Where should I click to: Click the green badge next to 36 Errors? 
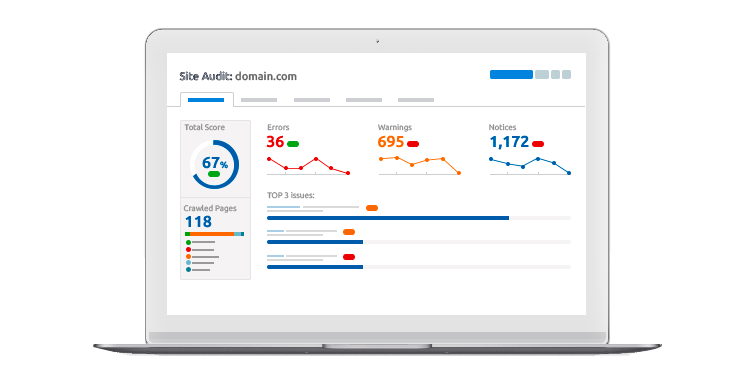293,144
